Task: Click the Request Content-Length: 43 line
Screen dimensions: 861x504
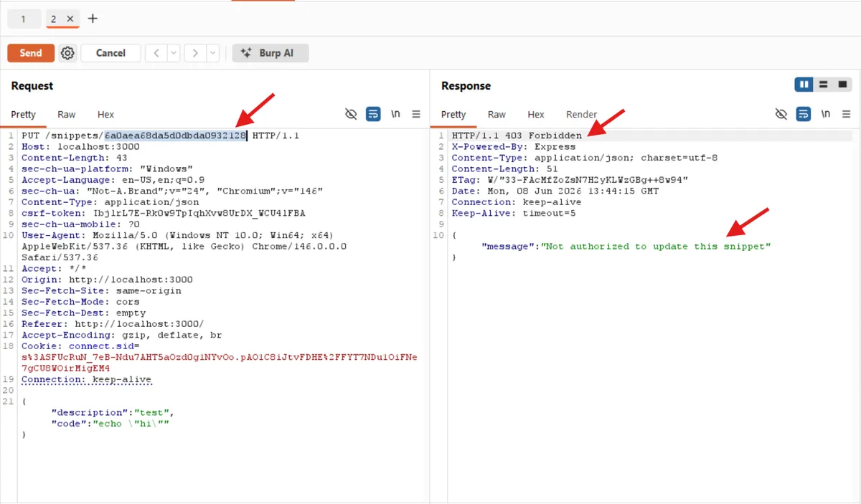Action: [75, 158]
